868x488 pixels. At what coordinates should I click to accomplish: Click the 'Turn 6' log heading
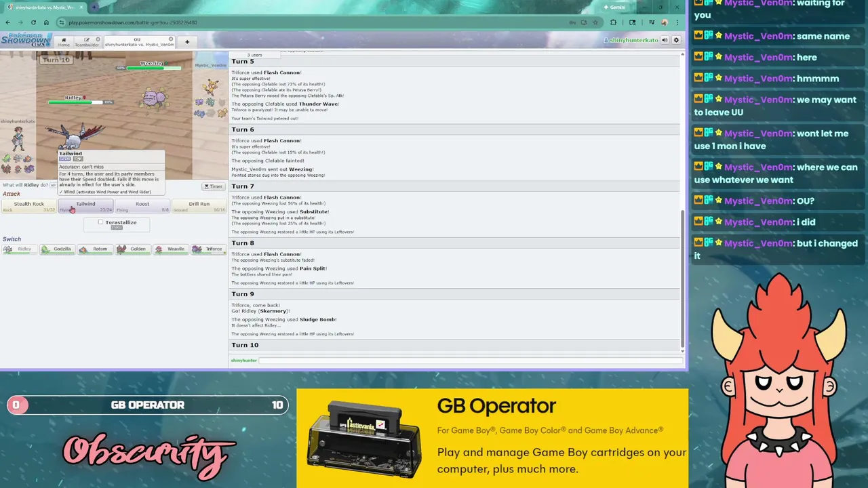tap(243, 129)
